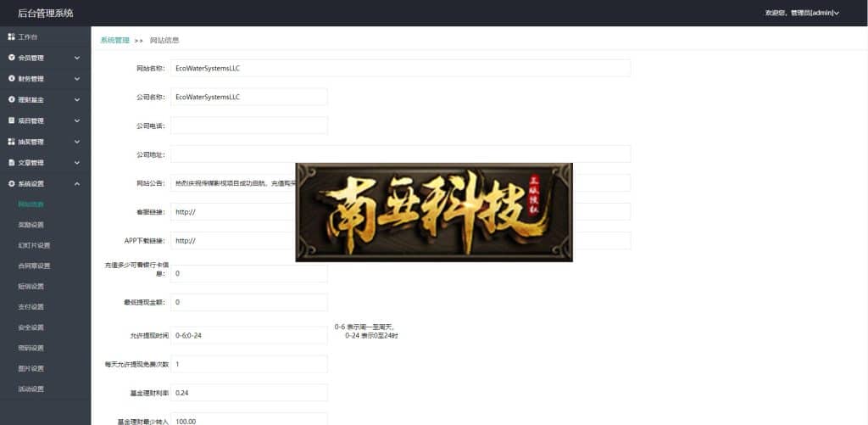Click the 会员管理 member icon
The width and height of the screenshot is (868, 425).
[x=11, y=58]
